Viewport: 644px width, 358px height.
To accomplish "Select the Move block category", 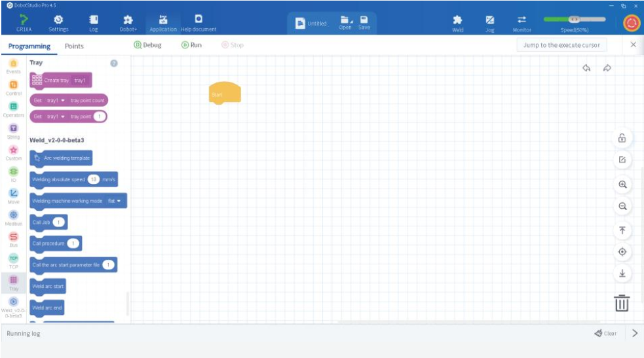I will click(x=14, y=196).
